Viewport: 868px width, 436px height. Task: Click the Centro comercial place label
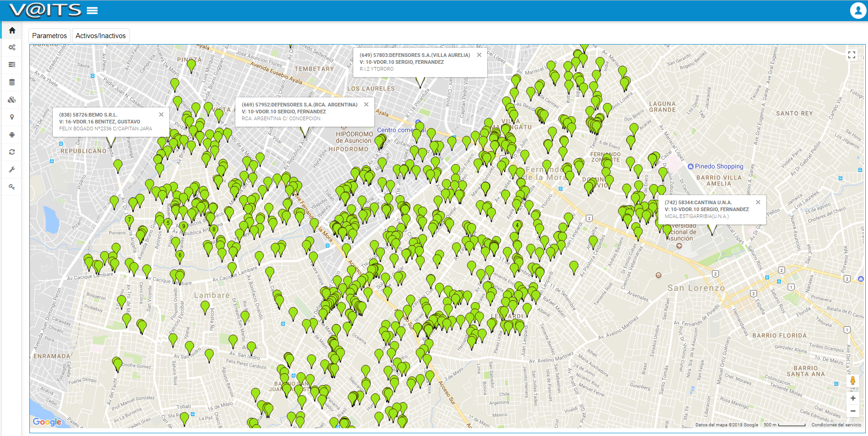[401, 130]
